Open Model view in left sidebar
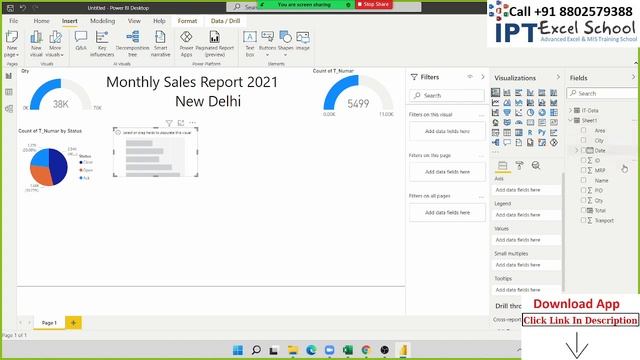 pyautogui.click(x=9, y=109)
